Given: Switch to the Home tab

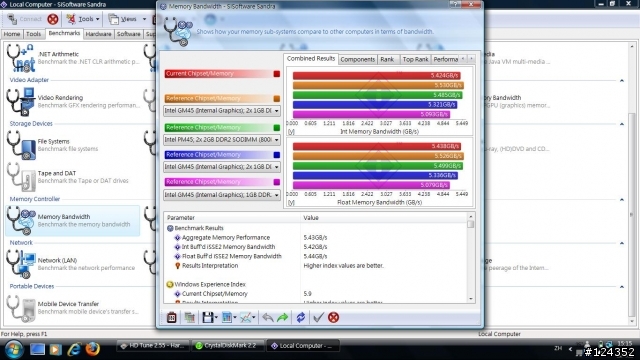Looking at the screenshot, I should (12, 34).
